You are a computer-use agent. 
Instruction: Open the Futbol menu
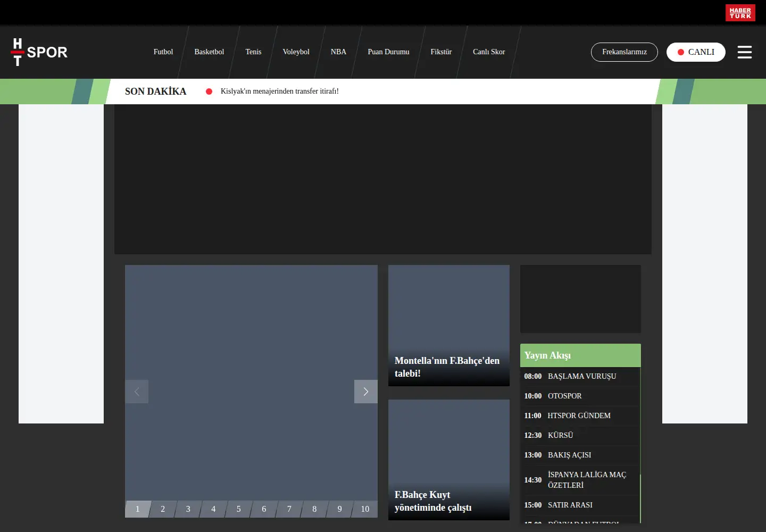tap(163, 52)
